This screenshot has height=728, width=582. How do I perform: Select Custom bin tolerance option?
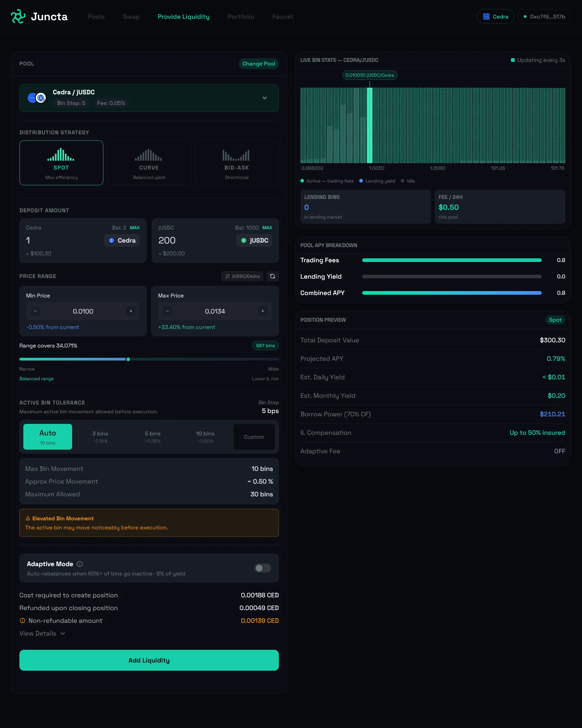click(x=254, y=437)
